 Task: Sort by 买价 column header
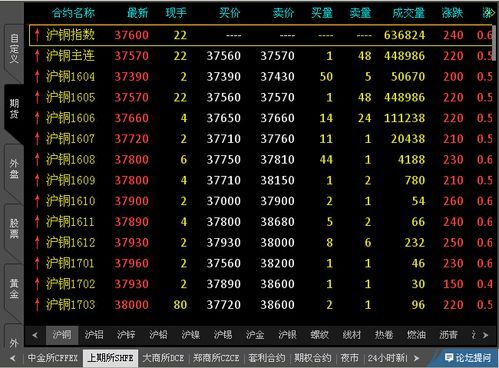(x=229, y=13)
